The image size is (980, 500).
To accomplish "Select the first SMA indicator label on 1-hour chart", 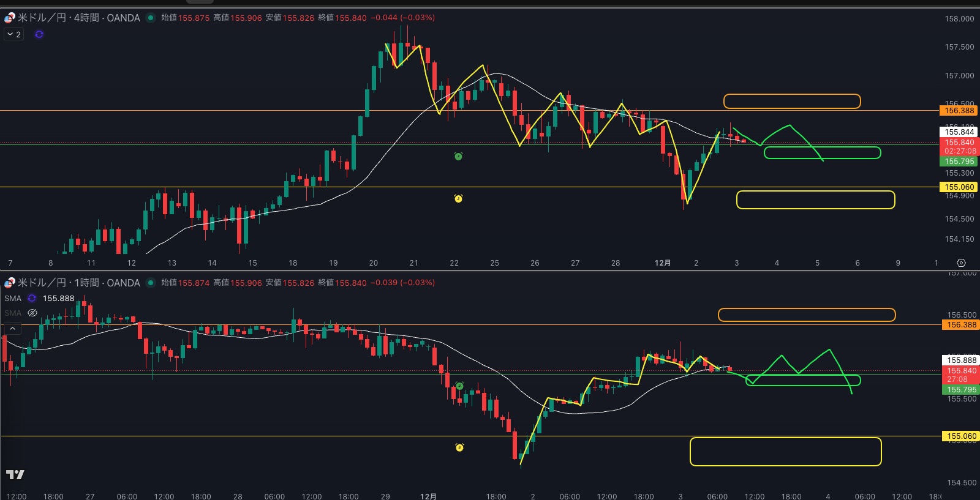I will click(x=13, y=298).
